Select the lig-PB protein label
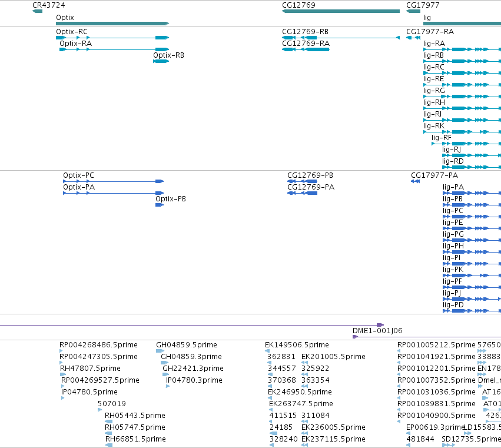This screenshot has width=501, height=448. (453, 199)
